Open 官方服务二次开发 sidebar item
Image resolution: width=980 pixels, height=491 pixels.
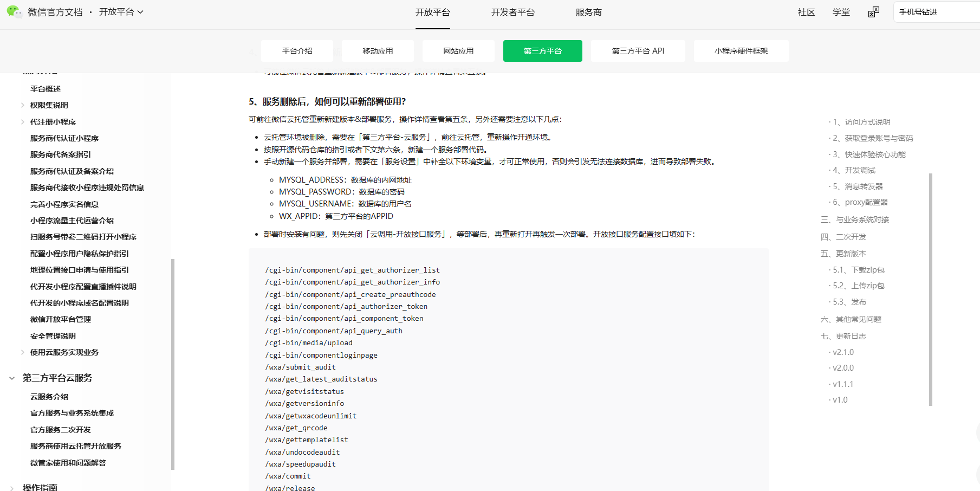[61, 430]
